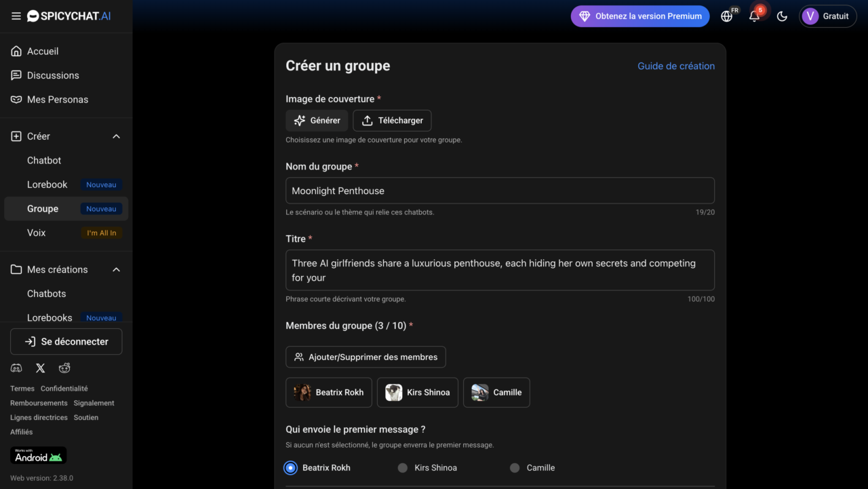Screen dimensions: 868x489
Task: Click the 100/100 character counter
Action: tap(701, 299)
